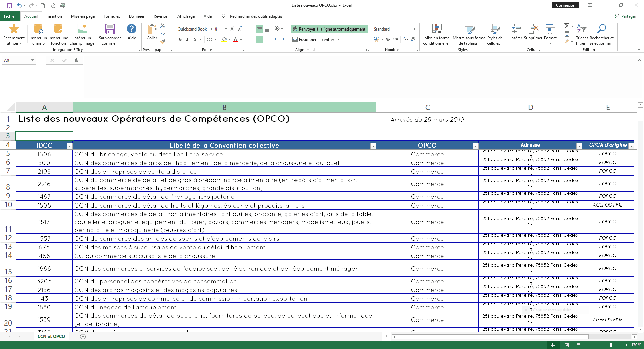Toggle middle vertical alignment
Viewport: 644px width, 349px height.
coord(260,29)
